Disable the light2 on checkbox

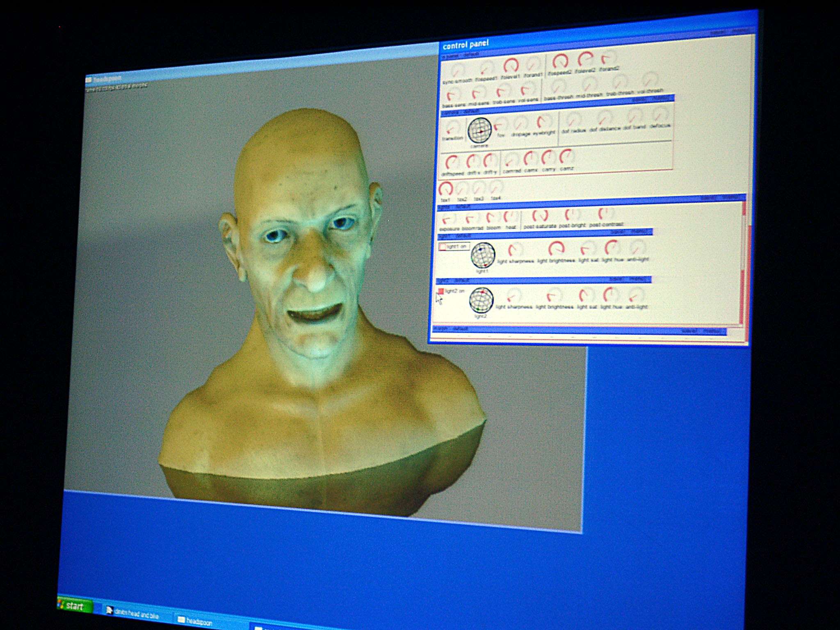(441, 291)
